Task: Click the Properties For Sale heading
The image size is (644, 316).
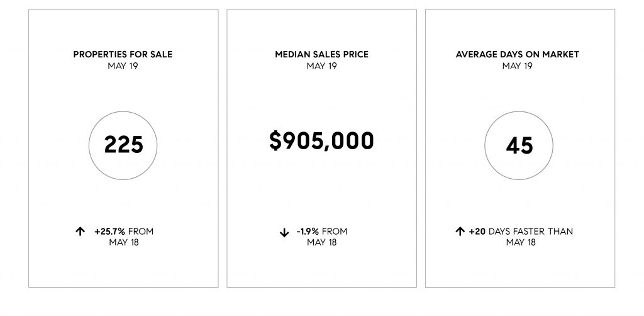Action: tap(123, 54)
